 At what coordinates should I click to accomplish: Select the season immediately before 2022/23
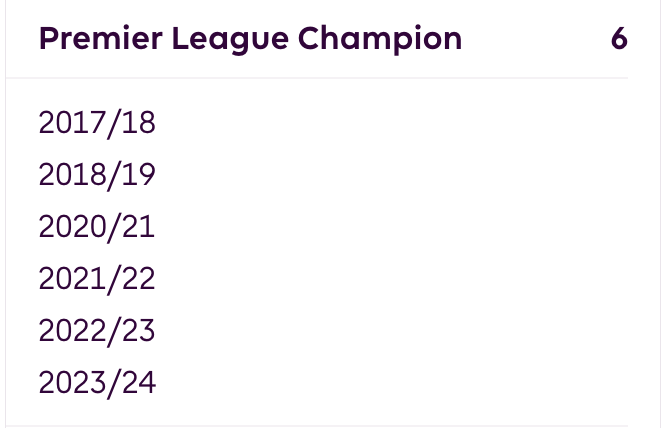[x=97, y=279]
